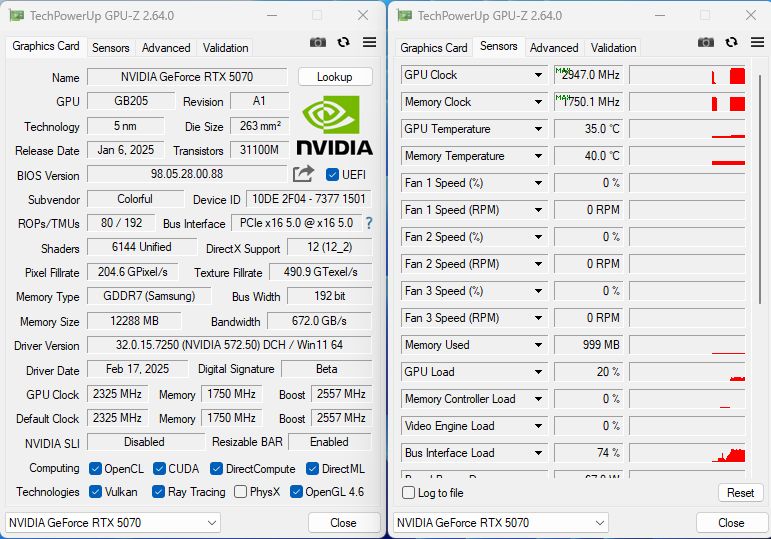This screenshot has width=771, height=539.
Task: Open Fan 2 Speed (RPM) dropdown
Action: 538,264
